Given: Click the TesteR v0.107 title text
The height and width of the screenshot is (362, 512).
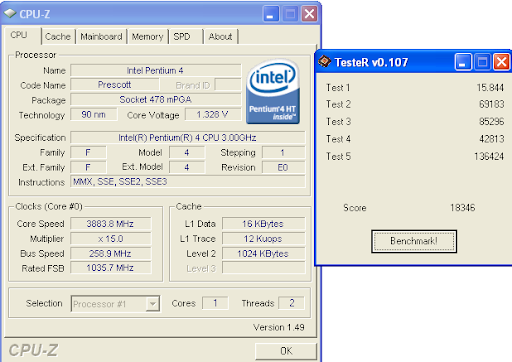Looking at the screenshot, I should [x=371, y=62].
